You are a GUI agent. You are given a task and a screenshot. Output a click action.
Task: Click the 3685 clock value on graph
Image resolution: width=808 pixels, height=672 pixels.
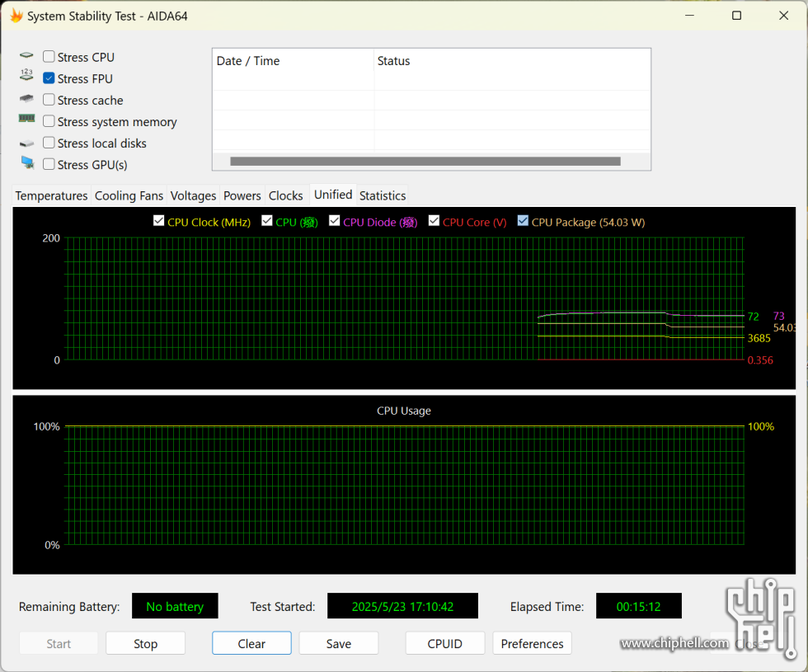click(759, 338)
